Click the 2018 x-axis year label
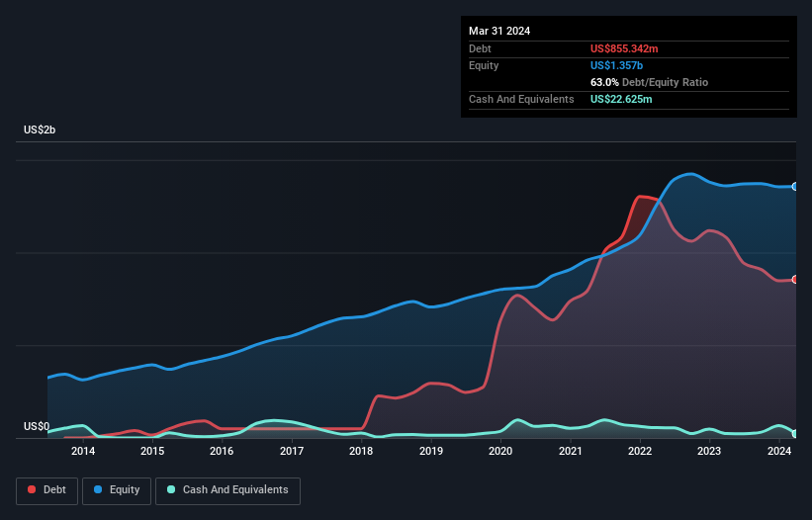This screenshot has height=520, width=812. [361, 451]
